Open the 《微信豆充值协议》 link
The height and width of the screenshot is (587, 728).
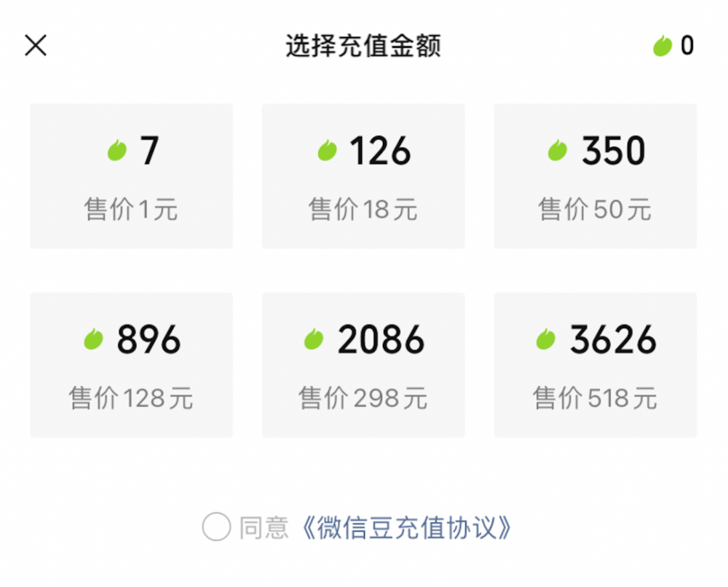coord(405,527)
